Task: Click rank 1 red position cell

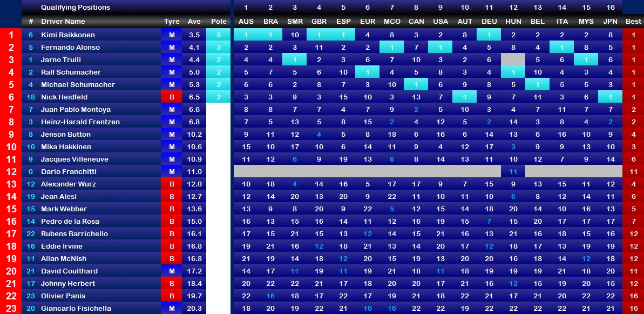Action: pyautogui.click(x=11, y=35)
